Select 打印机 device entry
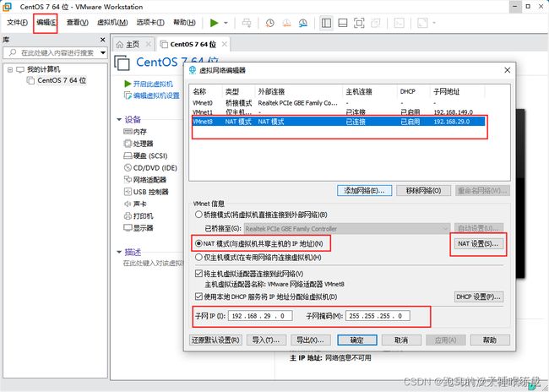The width and height of the screenshot is (549, 392). [x=139, y=215]
